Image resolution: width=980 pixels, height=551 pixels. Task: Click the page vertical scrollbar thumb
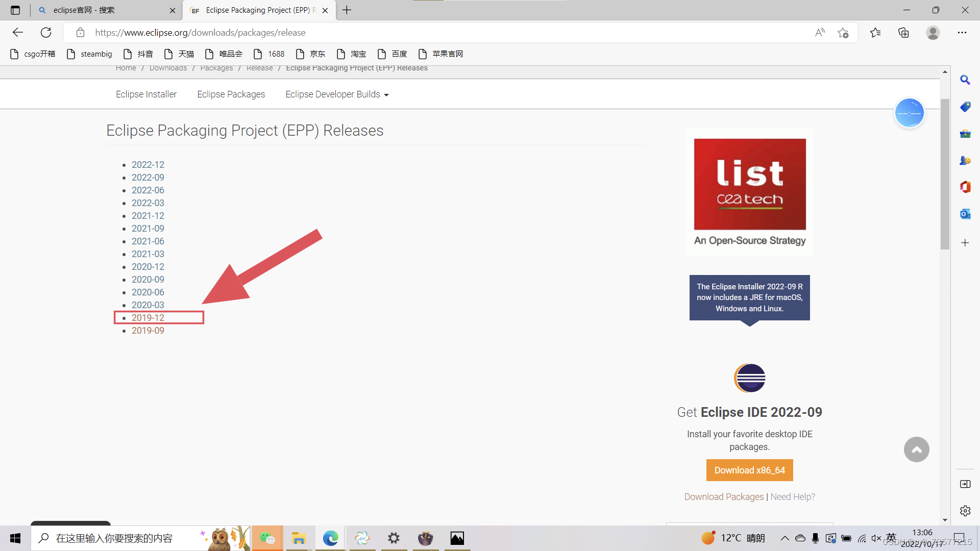pos(945,173)
